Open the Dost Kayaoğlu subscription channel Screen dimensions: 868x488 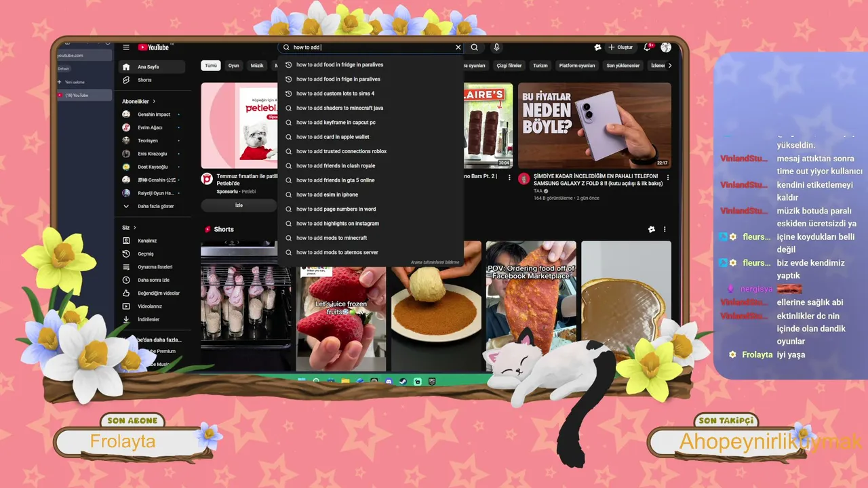click(151, 167)
